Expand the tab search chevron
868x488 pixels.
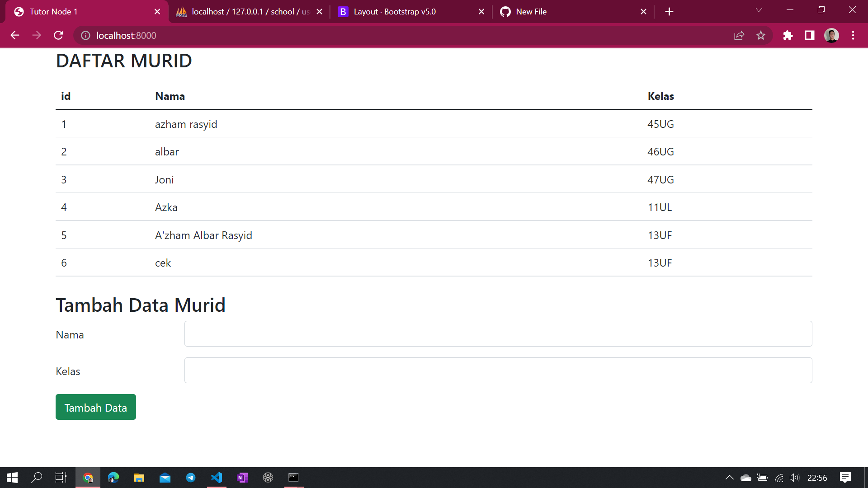[x=759, y=10]
